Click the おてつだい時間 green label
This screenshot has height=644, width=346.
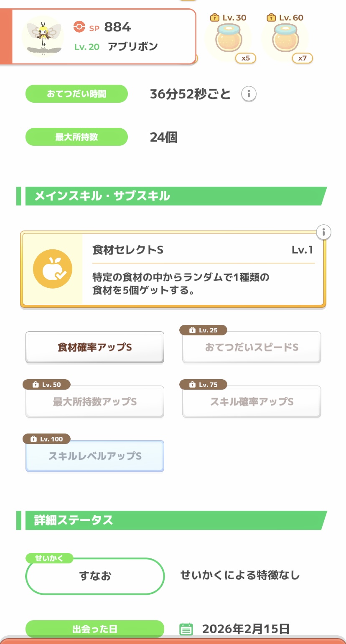pyautogui.click(x=76, y=94)
